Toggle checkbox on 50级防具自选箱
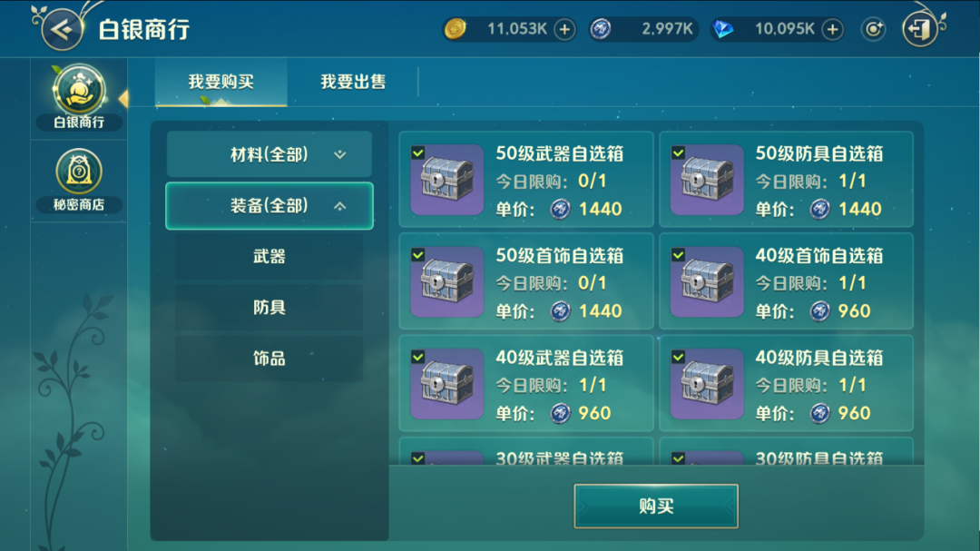Screen dimensions: 980x551 pos(678,153)
